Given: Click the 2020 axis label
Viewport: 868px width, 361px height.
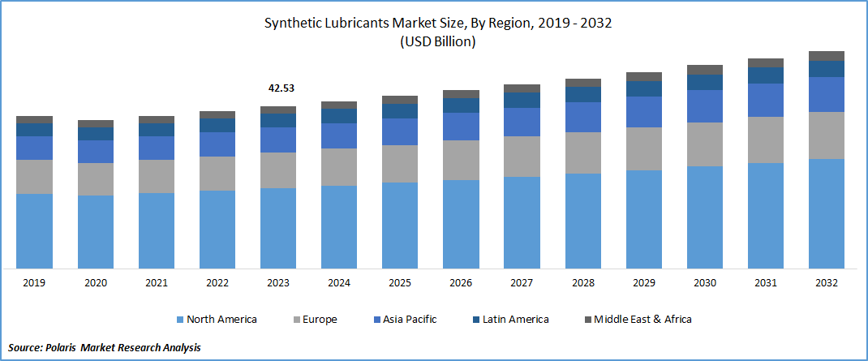Looking at the screenshot, I should pyautogui.click(x=95, y=283).
